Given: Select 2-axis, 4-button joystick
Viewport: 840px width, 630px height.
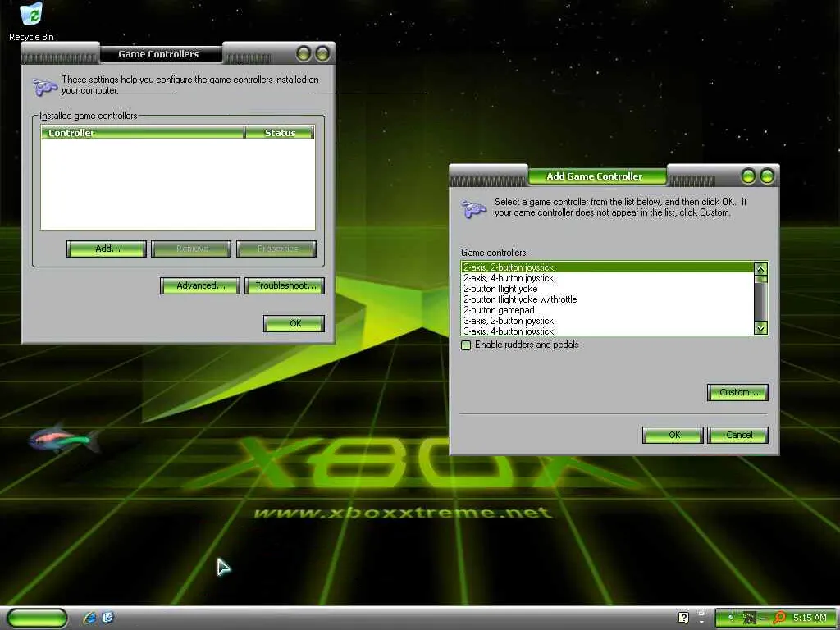Looking at the screenshot, I should 608,277.
